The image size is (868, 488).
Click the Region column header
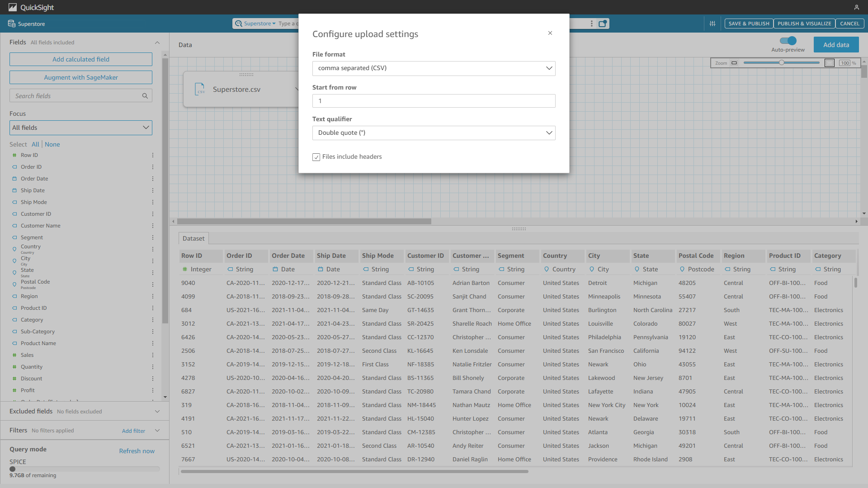pyautogui.click(x=743, y=256)
